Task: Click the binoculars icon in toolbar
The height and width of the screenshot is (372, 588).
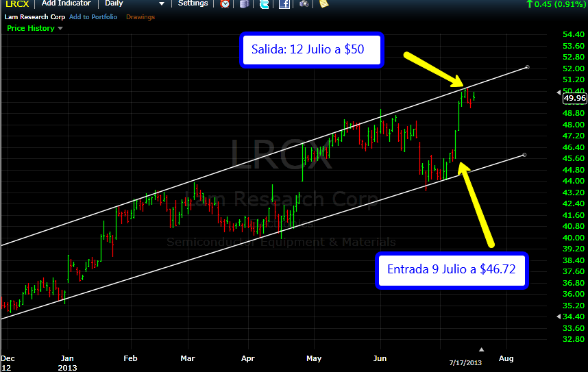Action: tap(304, 4)
